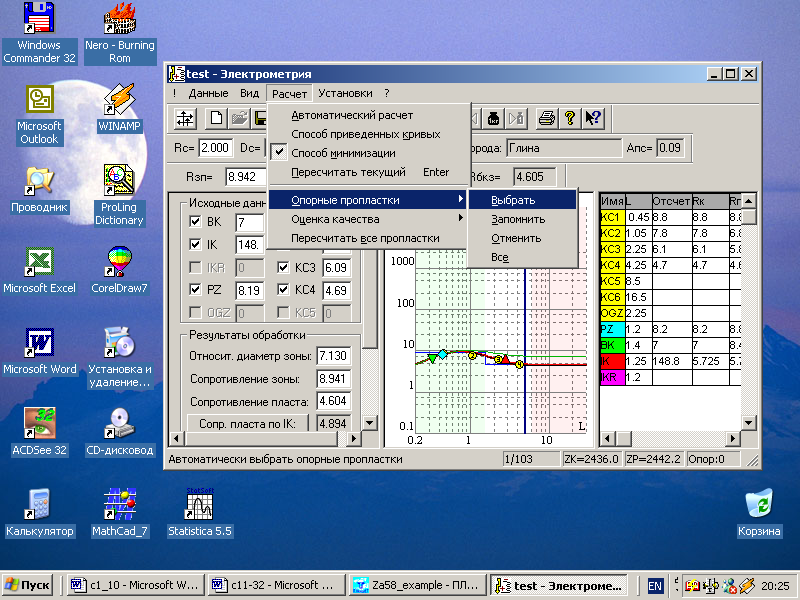
Task: Click the open folder toolbar icon
Action: (x=239, y=119)
